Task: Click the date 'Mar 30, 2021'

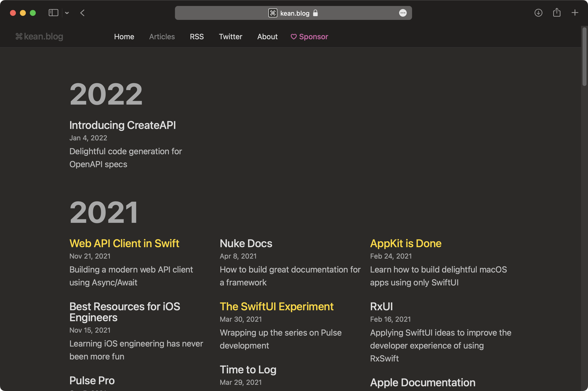Action: pyautogui.click(x=241, y=319)
